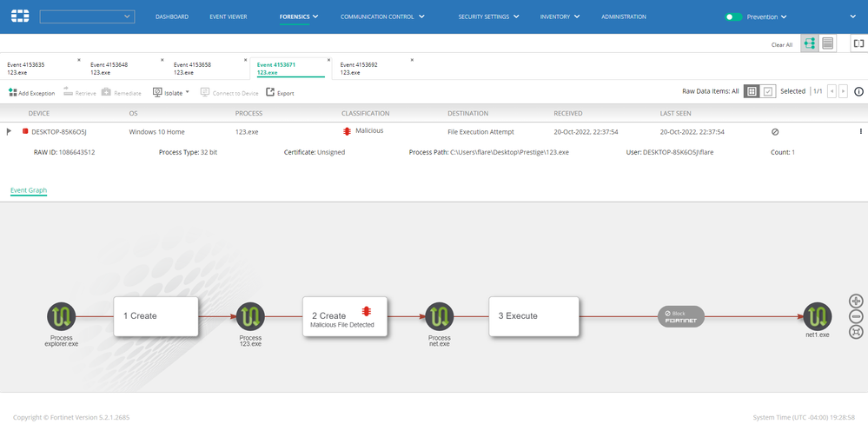Image resolution: width=868 pixels, height=424 pixels.
Task: Click the Retrieve button
Action: (80, 92)
